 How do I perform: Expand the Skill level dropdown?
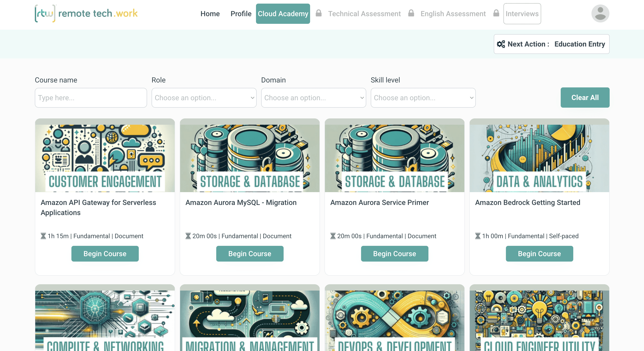pyautogui.click(x=423, y=98)
